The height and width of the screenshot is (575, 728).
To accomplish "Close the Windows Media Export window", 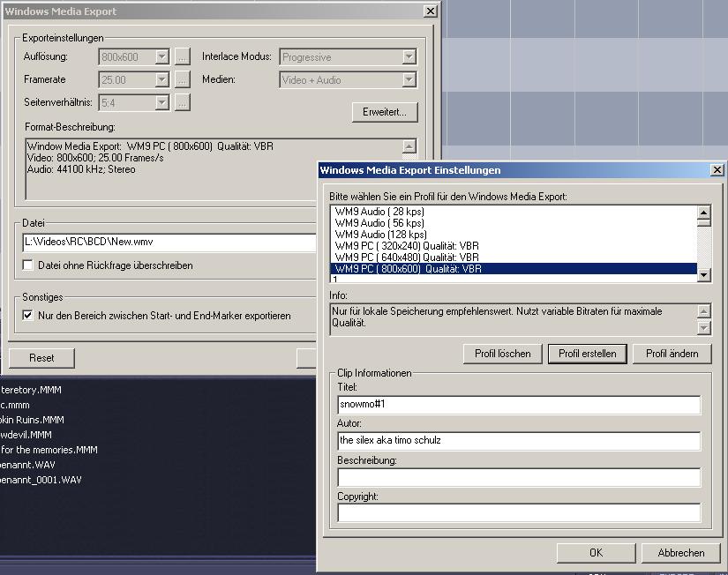I will [431, 11].
